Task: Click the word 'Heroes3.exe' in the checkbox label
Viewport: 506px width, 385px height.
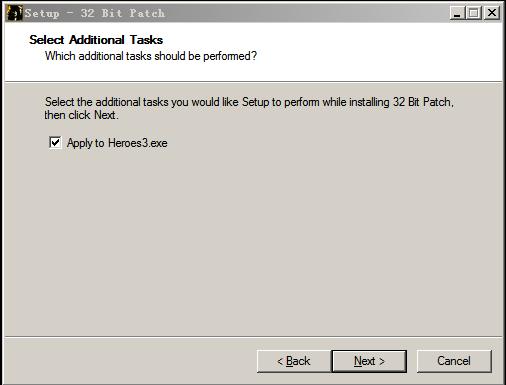Action: point(138,143)
